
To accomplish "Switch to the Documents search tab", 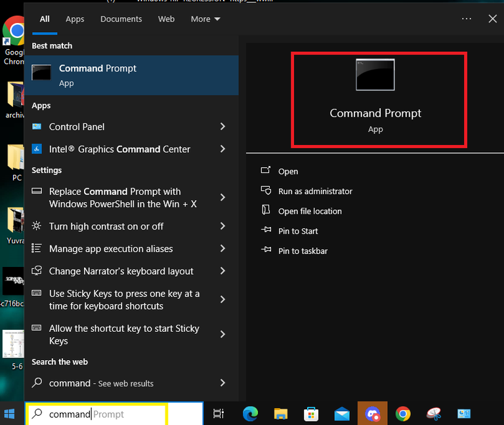I will (121, 19).
